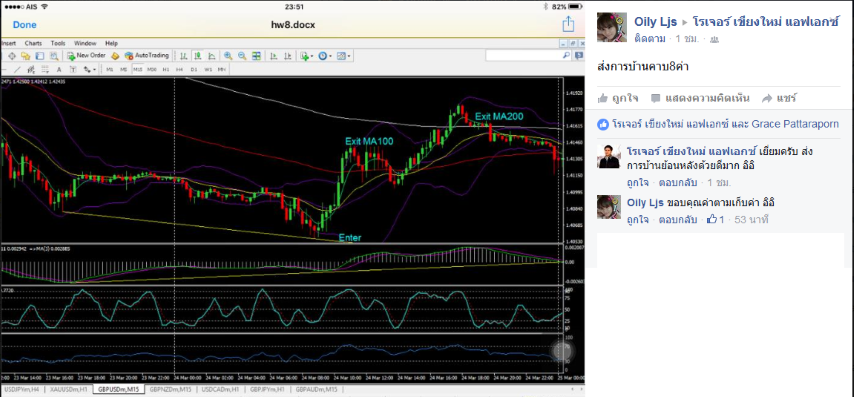
Task: Click the Zoom In magnifier icon
Action: coord(228,56)
